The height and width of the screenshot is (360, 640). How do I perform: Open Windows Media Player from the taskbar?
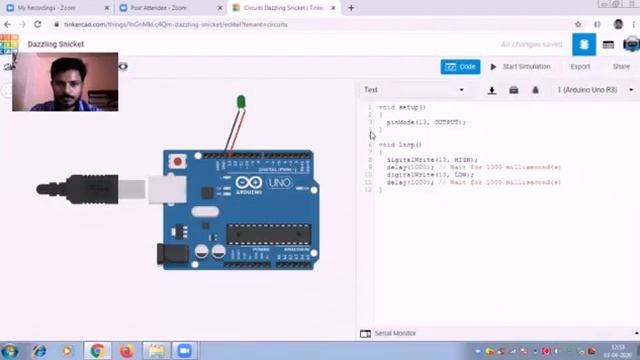[68, 351]
